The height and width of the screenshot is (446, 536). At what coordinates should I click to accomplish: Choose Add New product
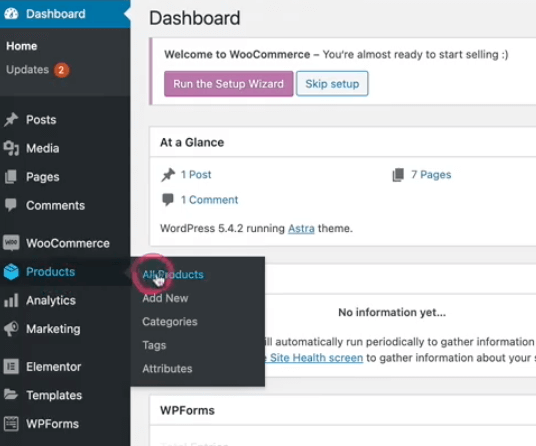coord(165,298)
